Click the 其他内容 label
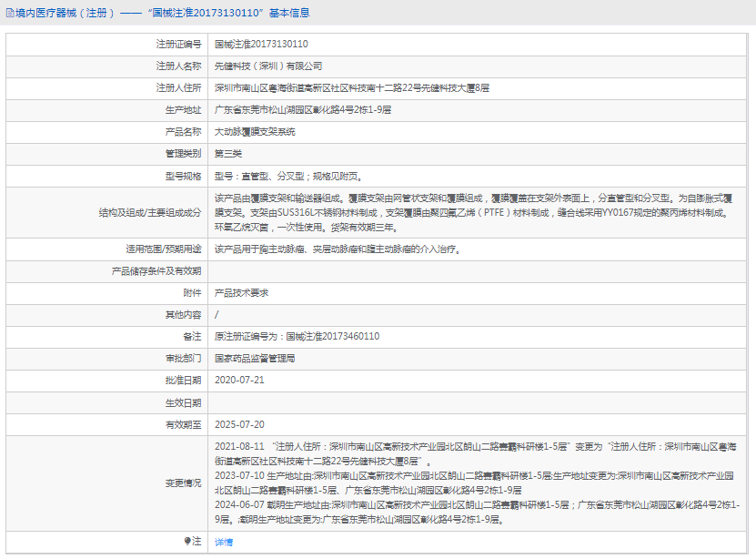 pyautogui.click(x=183, y=315)
